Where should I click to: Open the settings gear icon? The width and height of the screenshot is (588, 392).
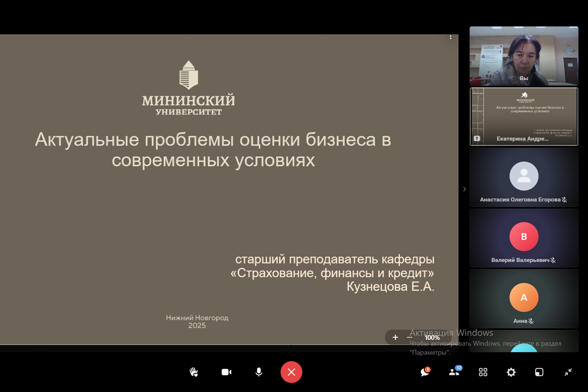pos(511,372)
